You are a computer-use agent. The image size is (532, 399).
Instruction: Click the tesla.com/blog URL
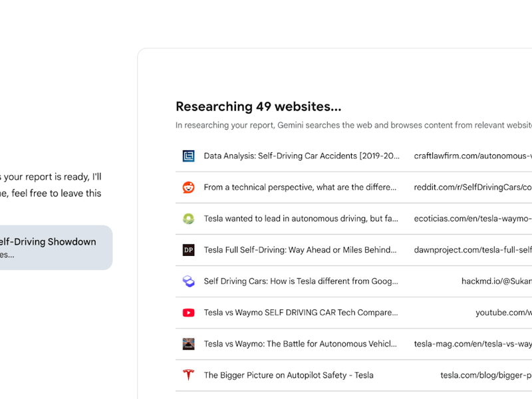coord(486,375)
